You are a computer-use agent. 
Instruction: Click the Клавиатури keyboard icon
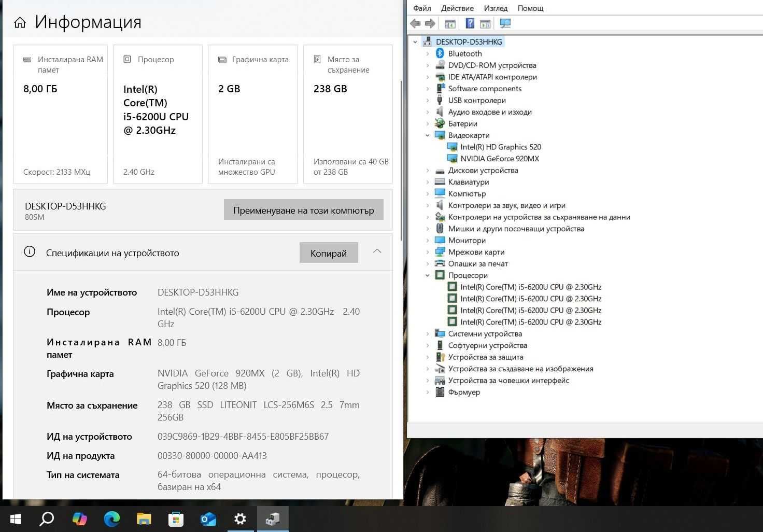click(440, 182)
